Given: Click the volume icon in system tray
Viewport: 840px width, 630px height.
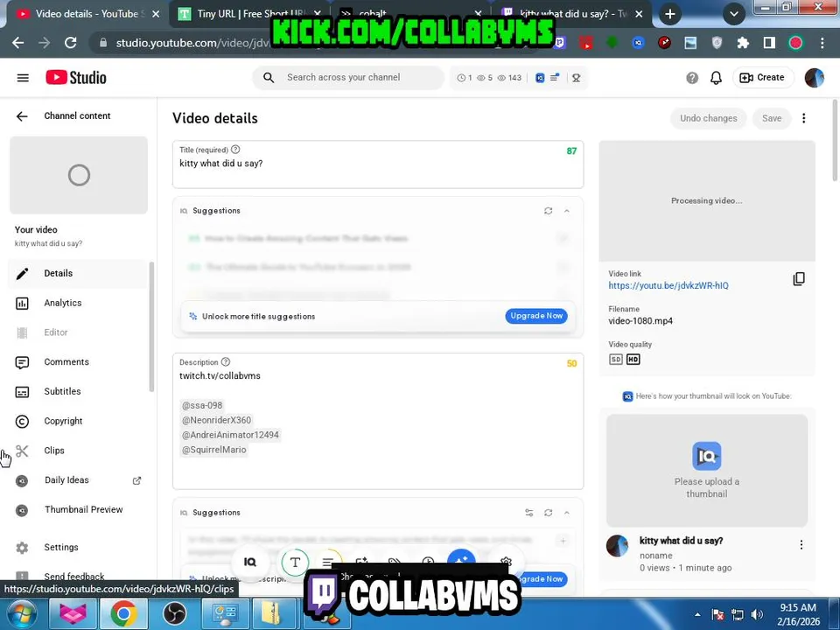Looking at the screenshot, I should pyautogui.click(x=756, y=614).
